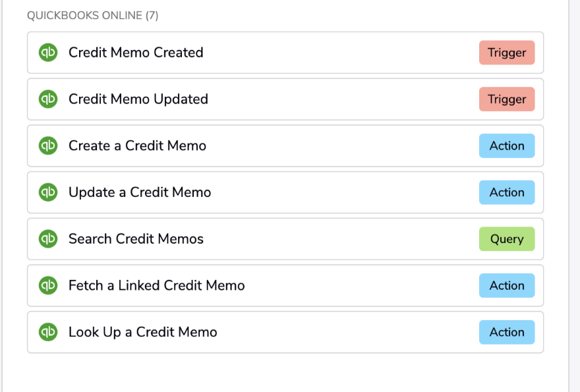Click Query badge on Search Credit Memos
Viewport: 580px width, 392px height.
pyautogui.click(x=507, y=239)
